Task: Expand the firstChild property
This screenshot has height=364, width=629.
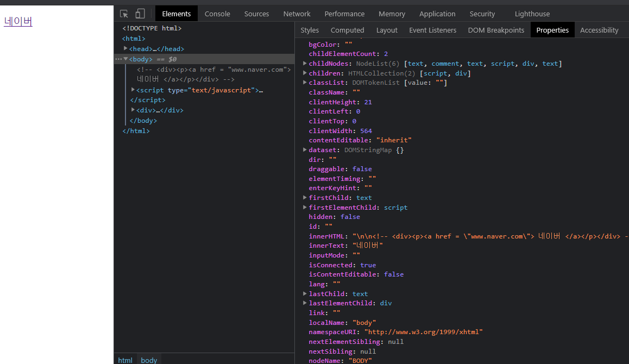Action: click(305, 197)
